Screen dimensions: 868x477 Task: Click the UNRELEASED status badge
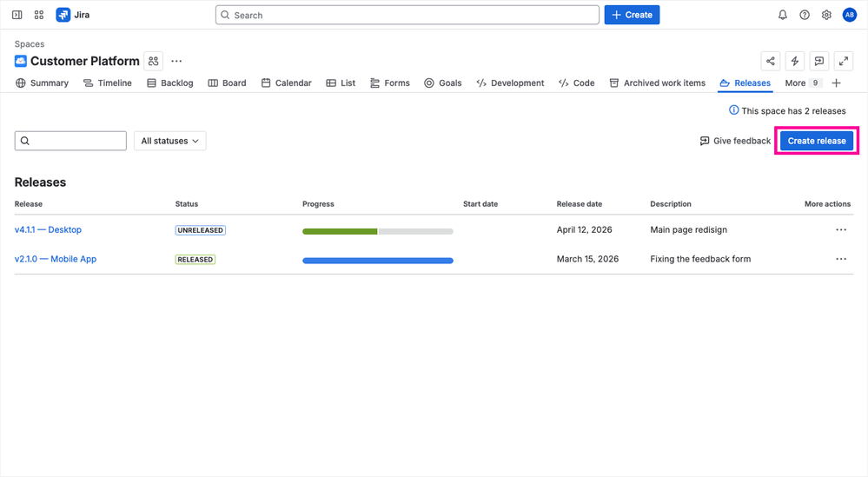click(201, 230)
